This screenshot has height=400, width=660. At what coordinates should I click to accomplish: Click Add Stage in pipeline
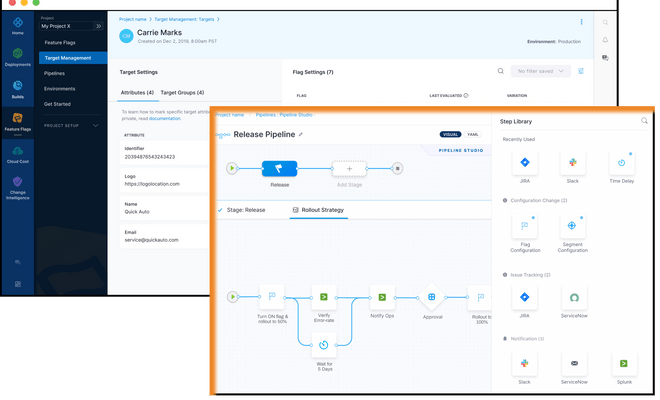tap(349, 169)
